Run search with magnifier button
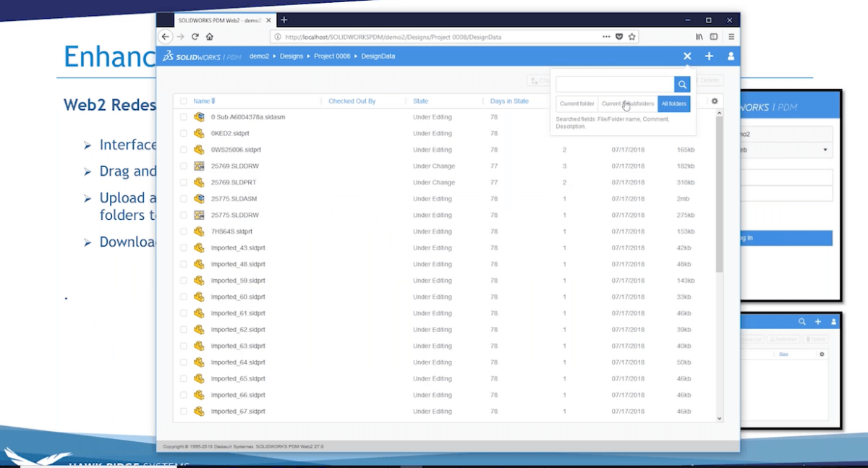868x468 pixels. click(x=682, y=85)
